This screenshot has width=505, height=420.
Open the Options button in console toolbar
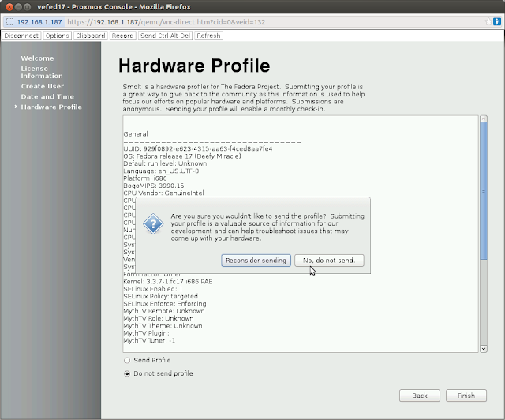coord(57,36)
